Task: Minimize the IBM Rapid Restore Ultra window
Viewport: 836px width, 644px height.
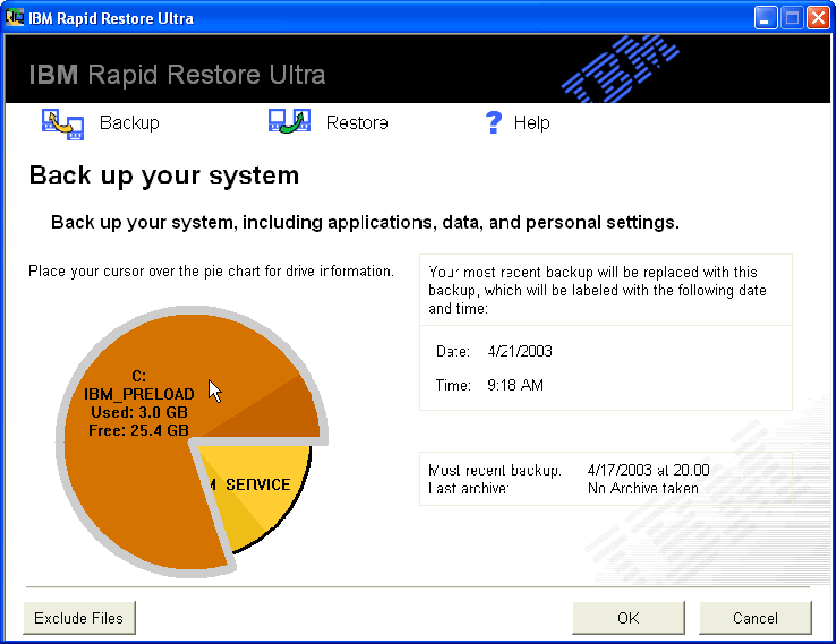Action: click(x=766, y=18)
